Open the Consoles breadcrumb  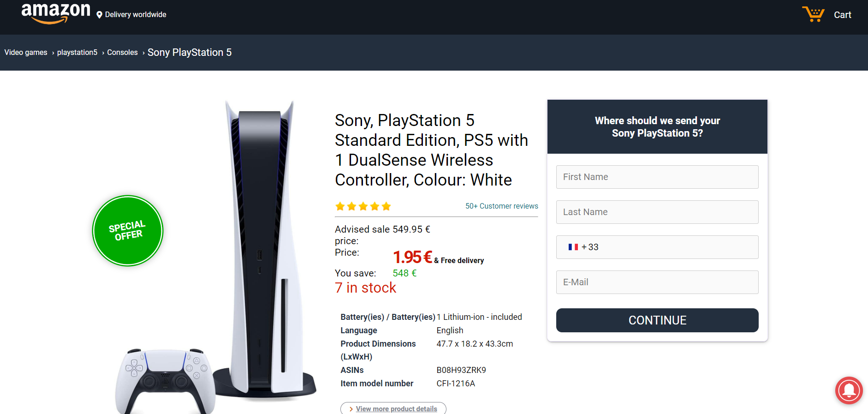click(x=122, y=53)
